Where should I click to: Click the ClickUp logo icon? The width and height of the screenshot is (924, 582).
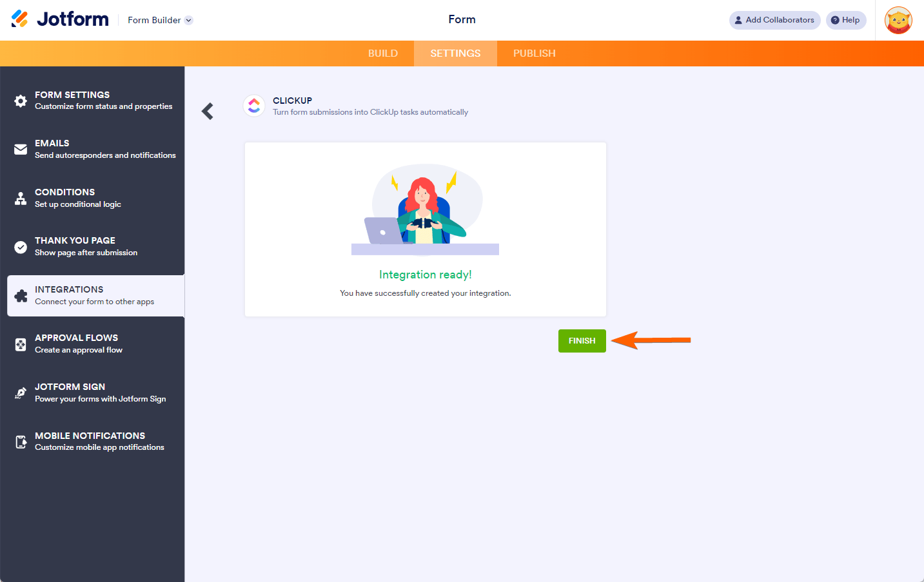[254, 106]
